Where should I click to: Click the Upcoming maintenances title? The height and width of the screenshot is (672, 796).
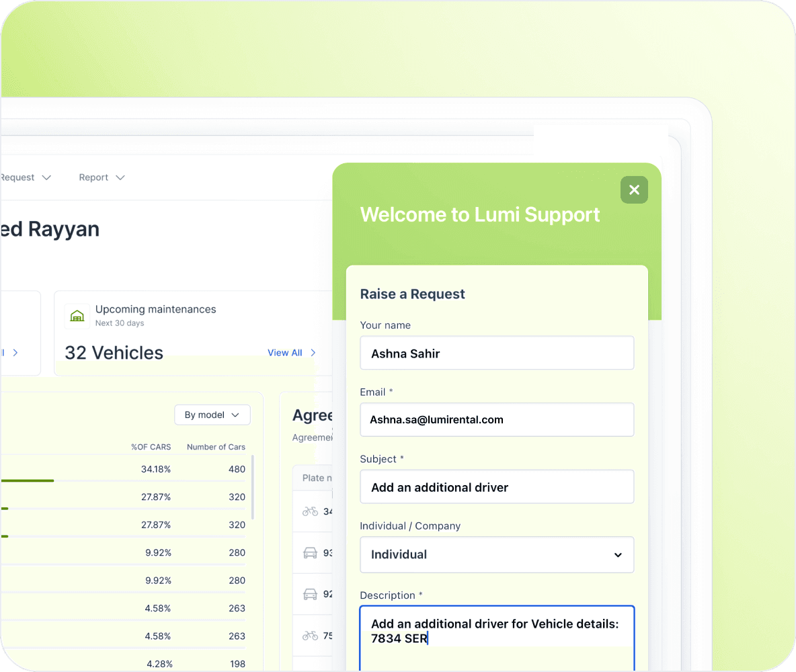[156, 309]
